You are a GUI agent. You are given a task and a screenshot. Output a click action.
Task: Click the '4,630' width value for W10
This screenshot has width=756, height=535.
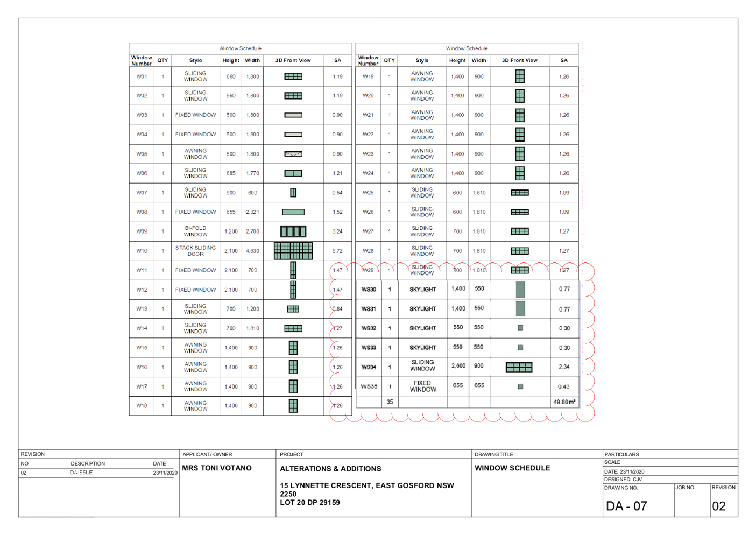253,251
